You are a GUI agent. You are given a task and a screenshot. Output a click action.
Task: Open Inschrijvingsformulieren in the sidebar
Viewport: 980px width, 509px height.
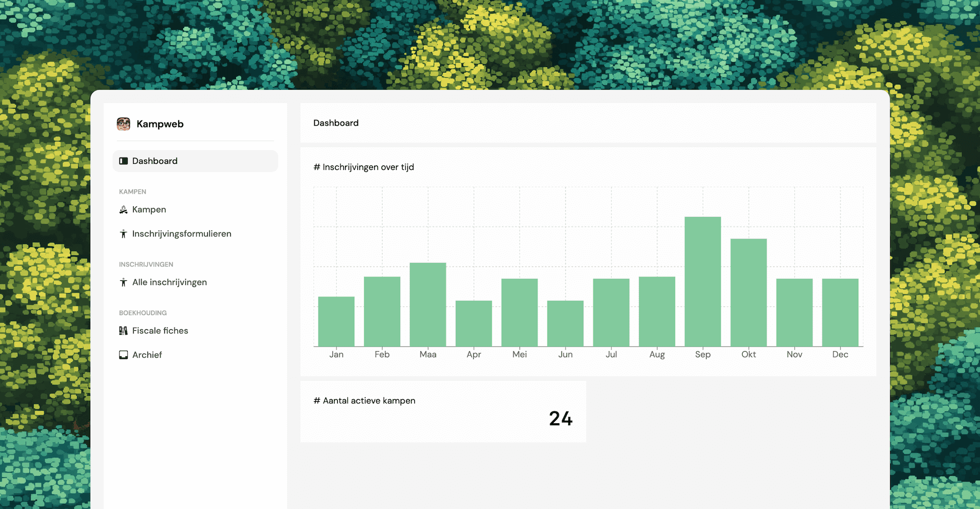[181, 234]
